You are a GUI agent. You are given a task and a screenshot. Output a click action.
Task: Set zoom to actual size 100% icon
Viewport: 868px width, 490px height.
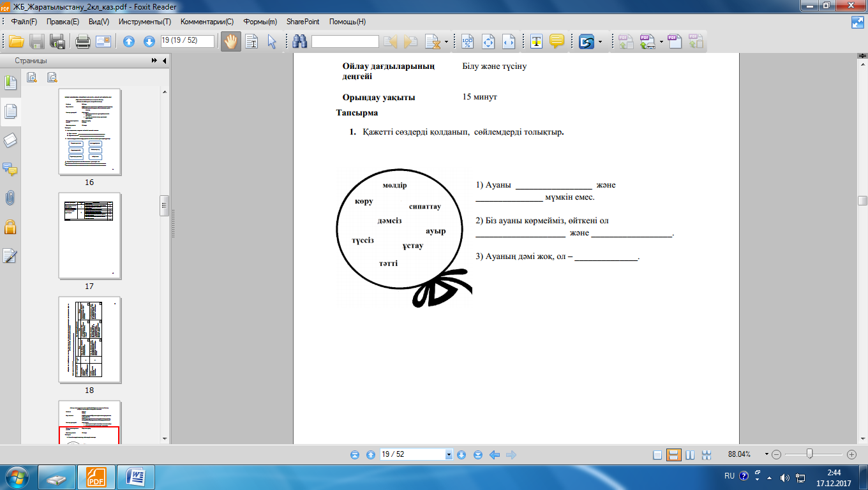[x=468, y=41]
